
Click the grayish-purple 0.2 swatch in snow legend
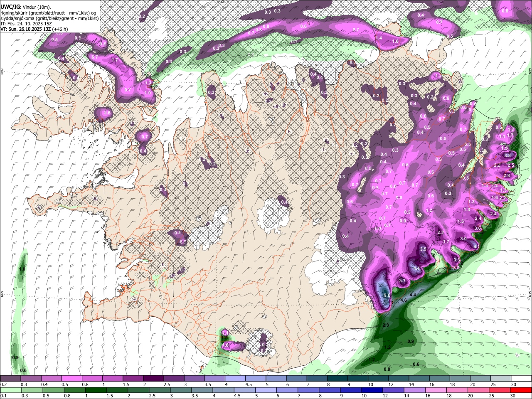[x=10, y=379]
